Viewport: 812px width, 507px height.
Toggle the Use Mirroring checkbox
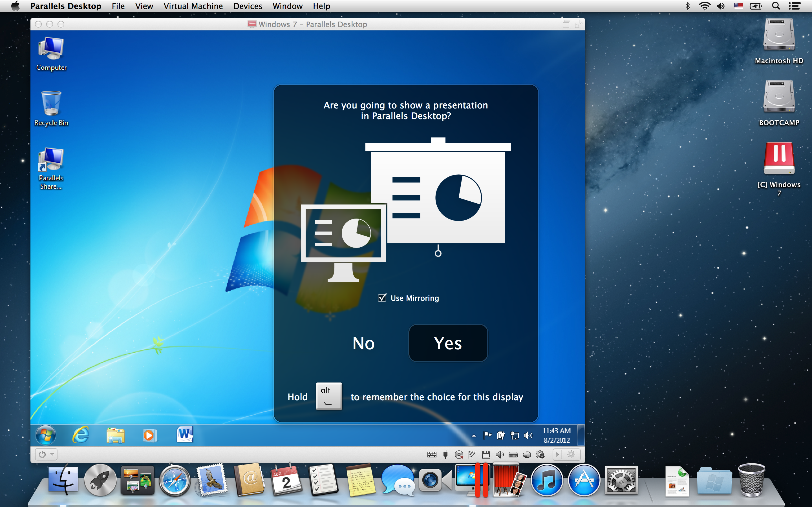point(383,298)
